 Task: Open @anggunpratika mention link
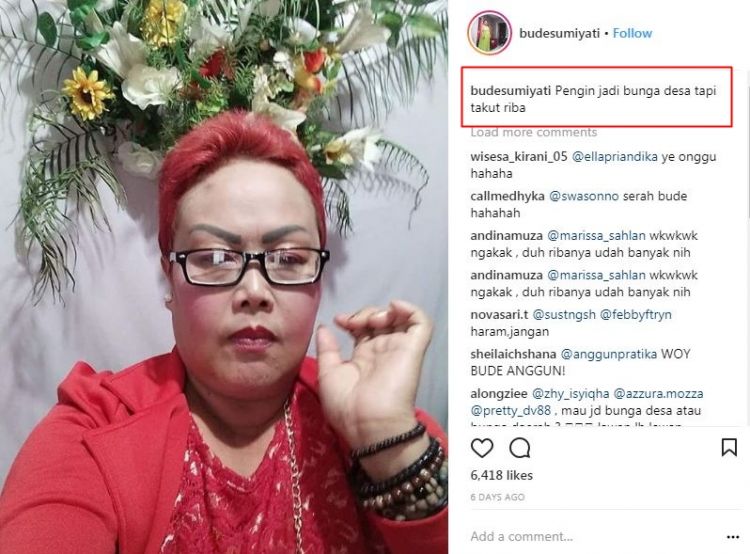click(608, 354)
